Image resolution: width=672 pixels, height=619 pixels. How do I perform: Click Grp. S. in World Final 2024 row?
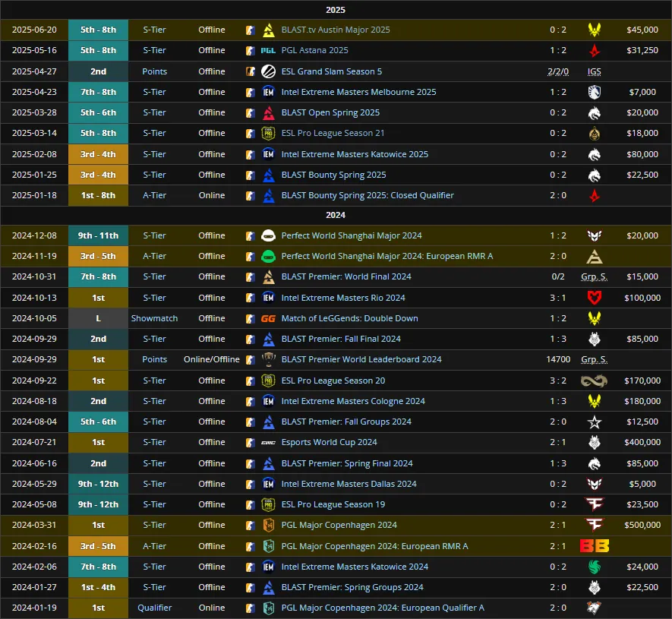[x=594, y=276]
